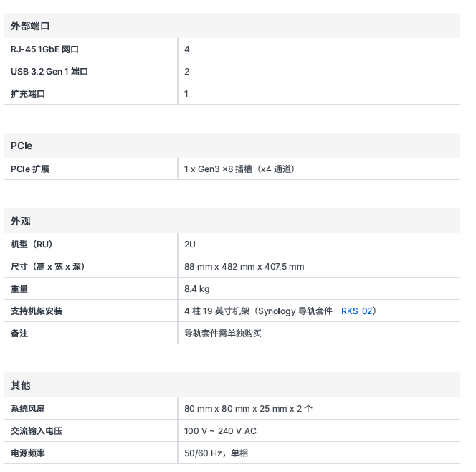Screen dimensions: 476x472
Task: Click the 外观 section header
Action: tap(21, 221)
